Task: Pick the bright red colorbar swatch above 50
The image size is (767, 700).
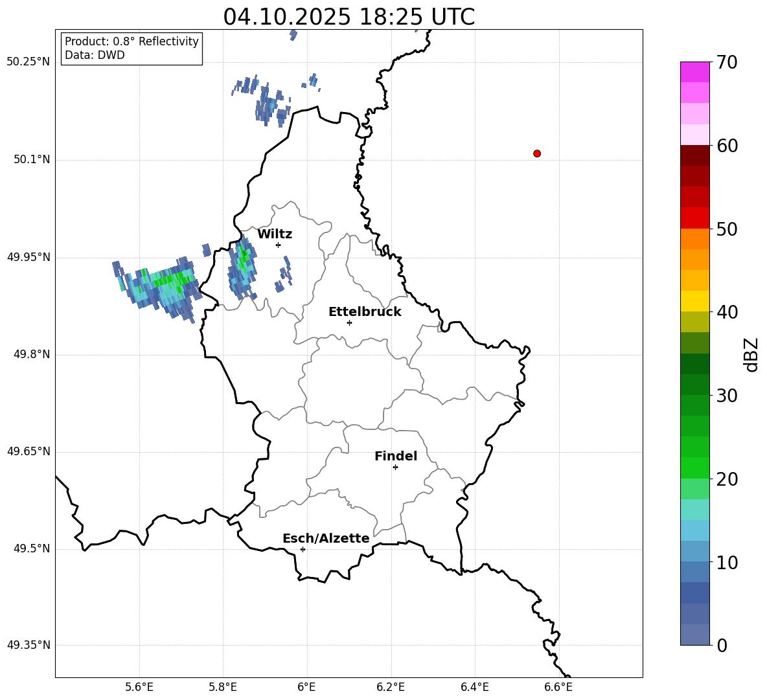Action: 695,218
